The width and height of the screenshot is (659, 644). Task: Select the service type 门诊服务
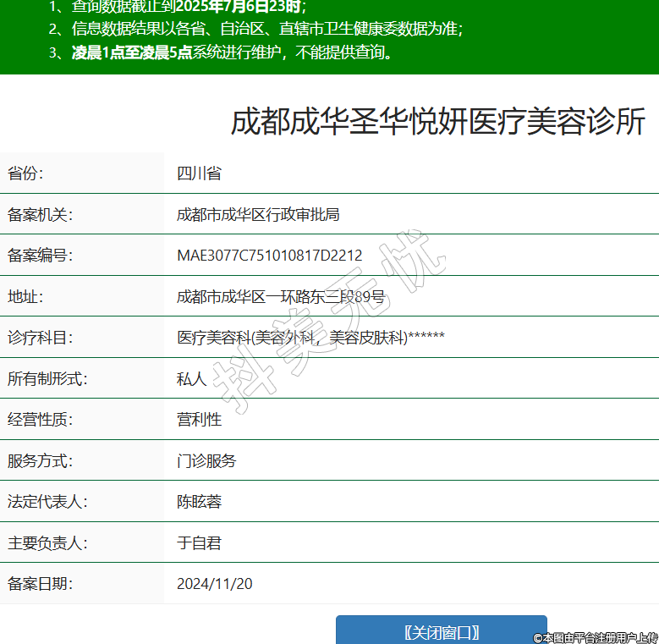tap(206, 461)
